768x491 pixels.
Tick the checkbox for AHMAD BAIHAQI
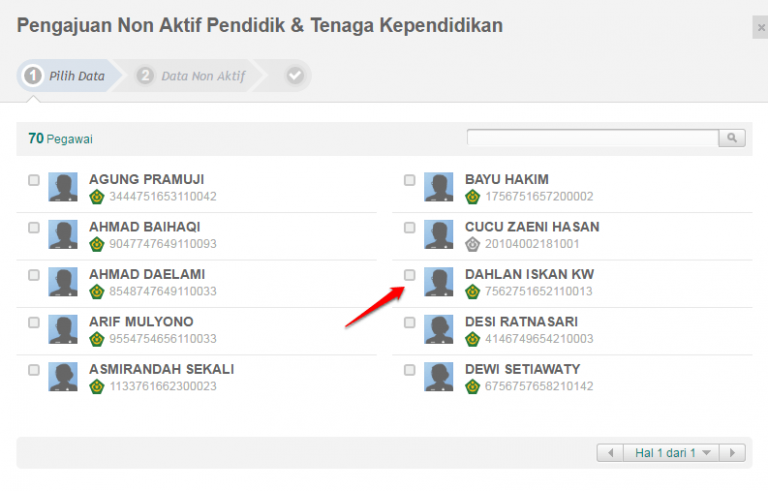34,228
